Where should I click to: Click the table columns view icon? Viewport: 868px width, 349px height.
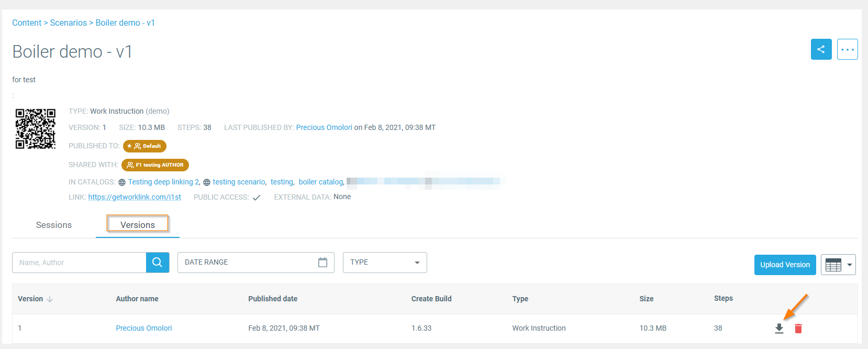[833, 265]
